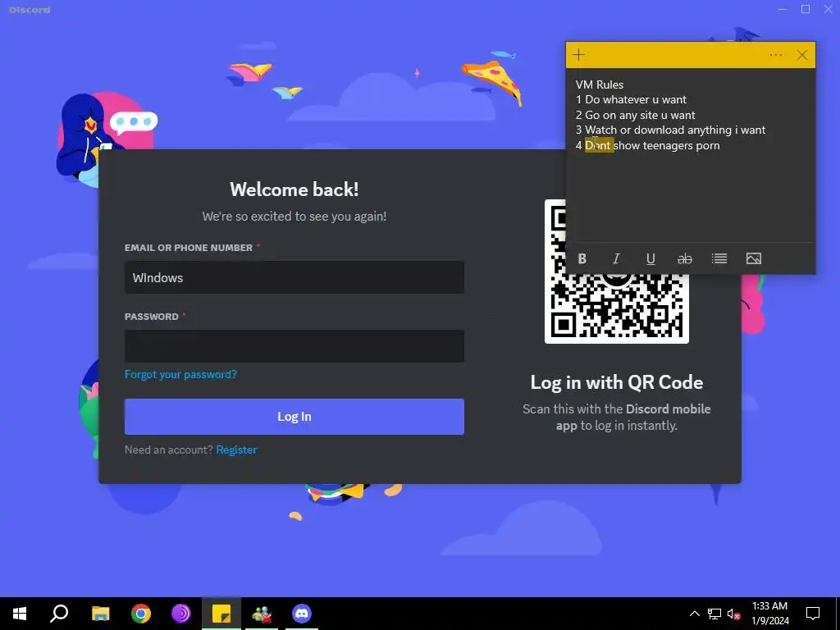The width and height of the screenshot is (840, 630).
Task: Click the highlighted word 'Dont' in note
Action: pyautogui.click(x=599, y=145)
